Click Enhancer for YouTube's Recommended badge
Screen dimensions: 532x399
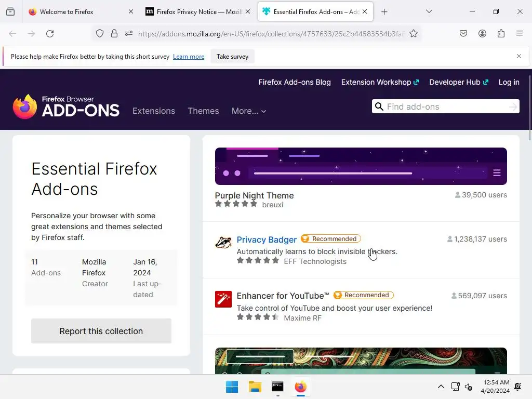tap(363, 295)
